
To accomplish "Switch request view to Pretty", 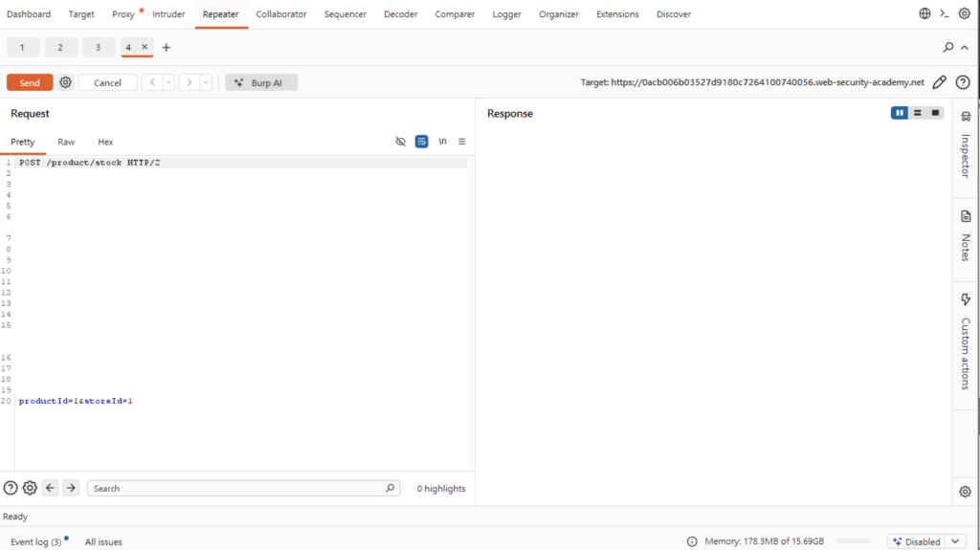I will pyautogui.click(x=23, y=142).
